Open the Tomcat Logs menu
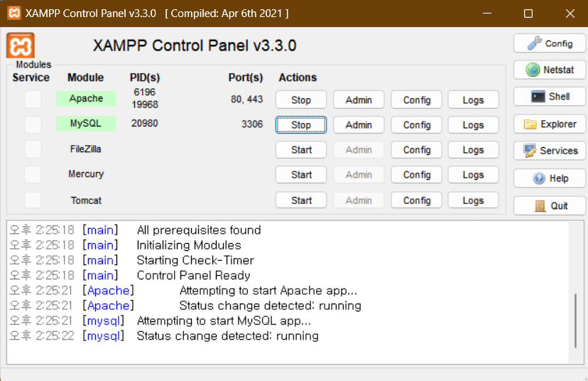 pos(473,200)
